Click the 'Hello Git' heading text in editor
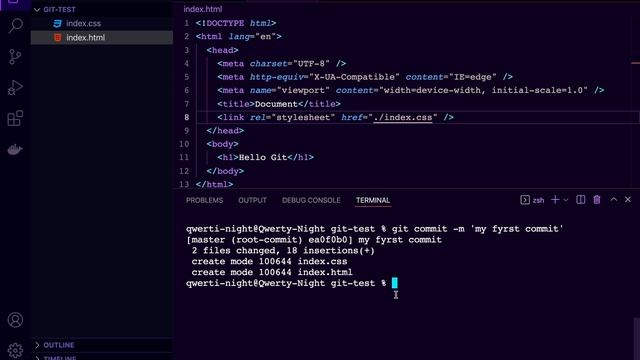Screen dimensions: 640x360 click(x=263, y=158)
